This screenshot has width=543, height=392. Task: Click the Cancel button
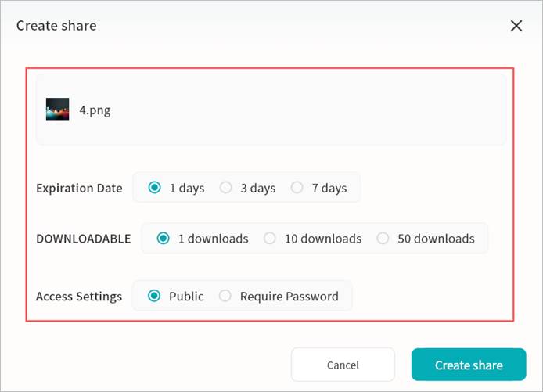click(x=343, y=365)
